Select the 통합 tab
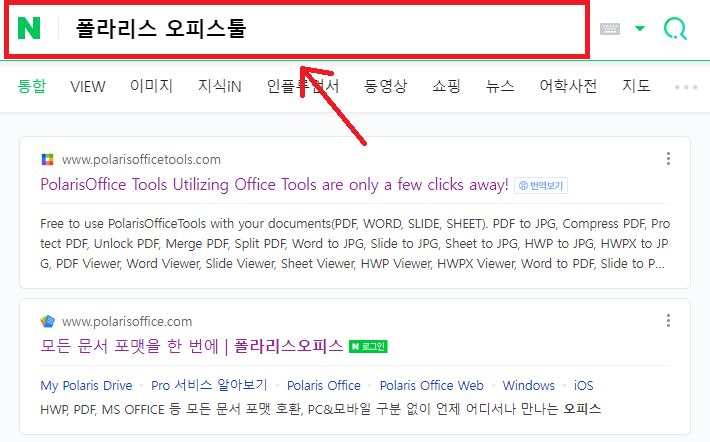Image resolution: width=710 pixels, height=442 pixels. click(x=32, y=86)
